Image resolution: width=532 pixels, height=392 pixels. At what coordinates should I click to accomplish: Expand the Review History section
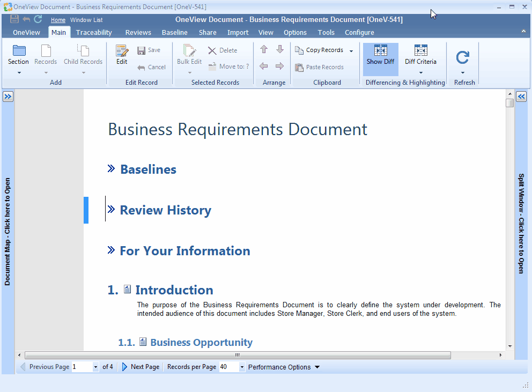111,209
